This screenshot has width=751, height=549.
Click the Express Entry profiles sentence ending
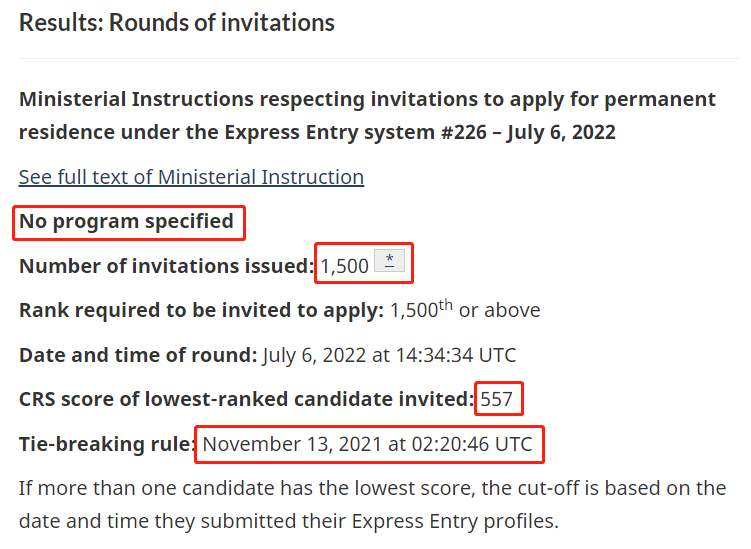click(x=455, y=521)
